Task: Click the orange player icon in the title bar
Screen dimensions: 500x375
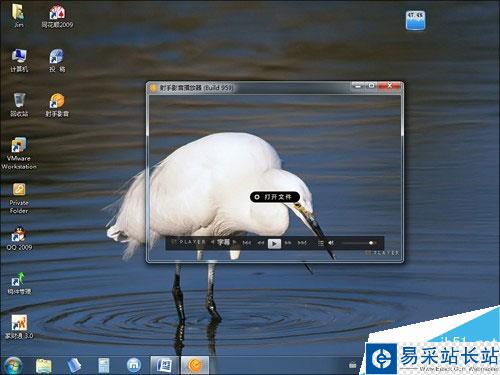Action: (153, 88)
